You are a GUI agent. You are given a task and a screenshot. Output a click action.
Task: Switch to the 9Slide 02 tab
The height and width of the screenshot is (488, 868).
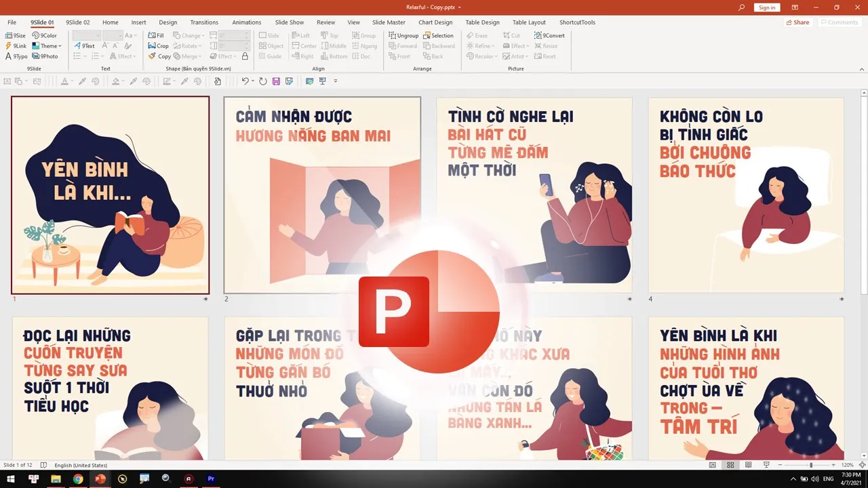[77, 22]
